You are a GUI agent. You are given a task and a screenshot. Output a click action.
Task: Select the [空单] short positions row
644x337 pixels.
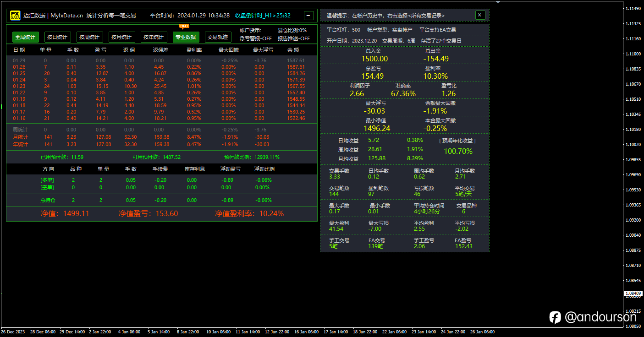click(x=161, y=187)
